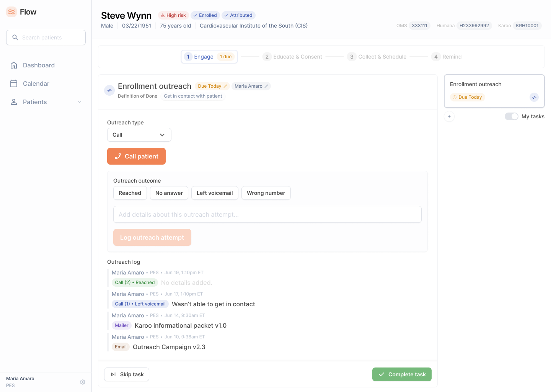Open settings gear near Maria Amaro

point(83,382)
